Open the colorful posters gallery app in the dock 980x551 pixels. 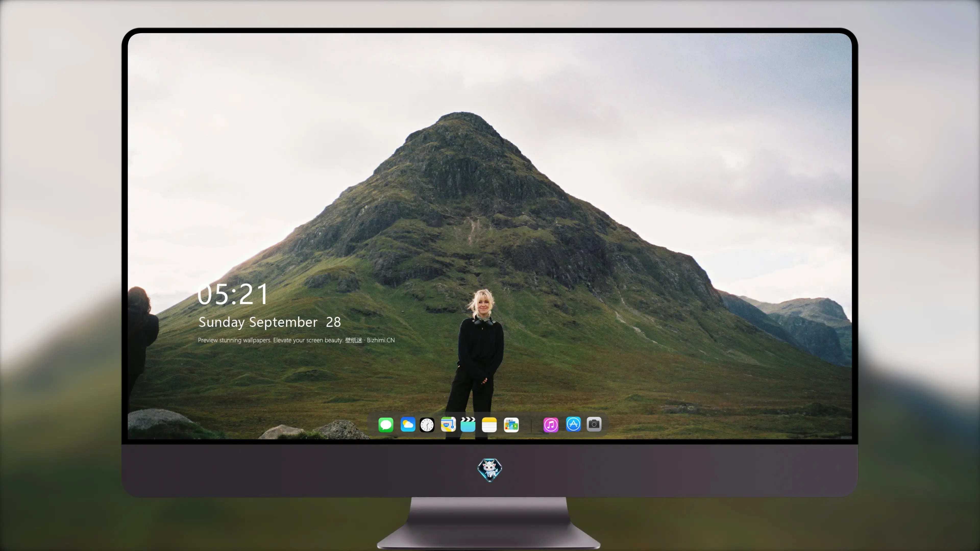point(511,425)
